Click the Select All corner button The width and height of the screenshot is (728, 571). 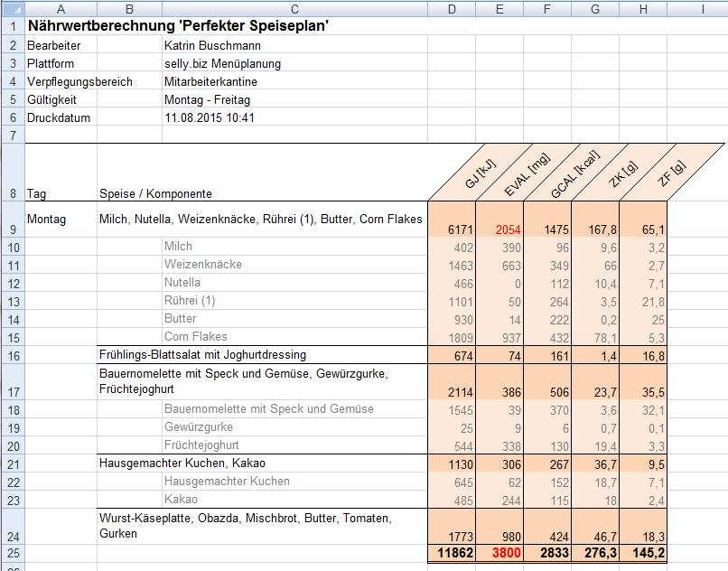click(x=12, y=8)
